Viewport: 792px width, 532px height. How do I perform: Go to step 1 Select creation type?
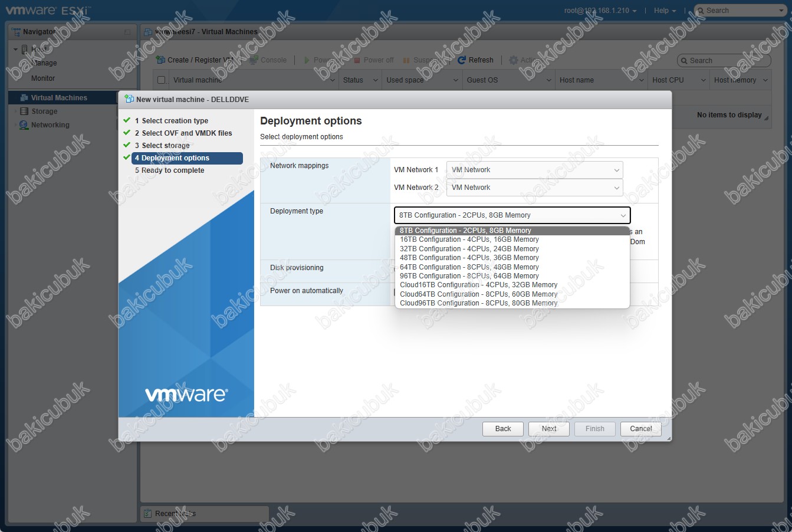(x=171, y=121)
